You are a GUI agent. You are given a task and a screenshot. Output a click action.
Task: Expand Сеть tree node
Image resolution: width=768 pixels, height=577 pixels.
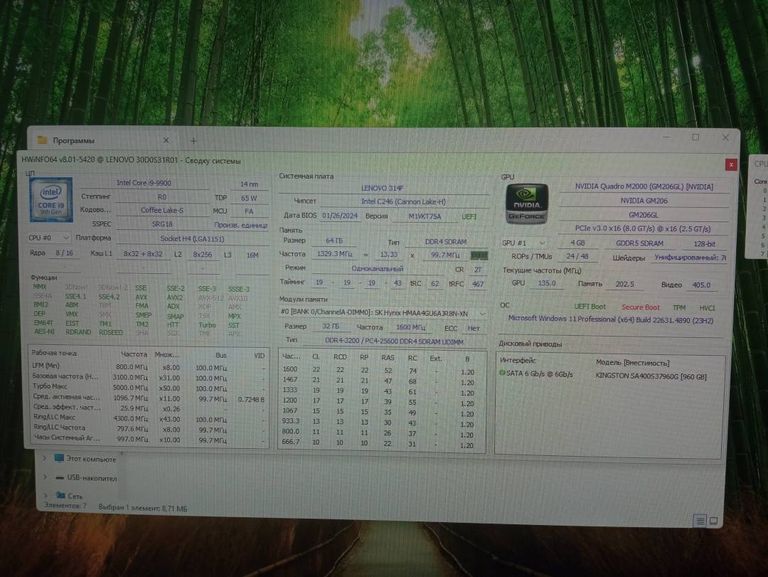click(x=46, y=495)
